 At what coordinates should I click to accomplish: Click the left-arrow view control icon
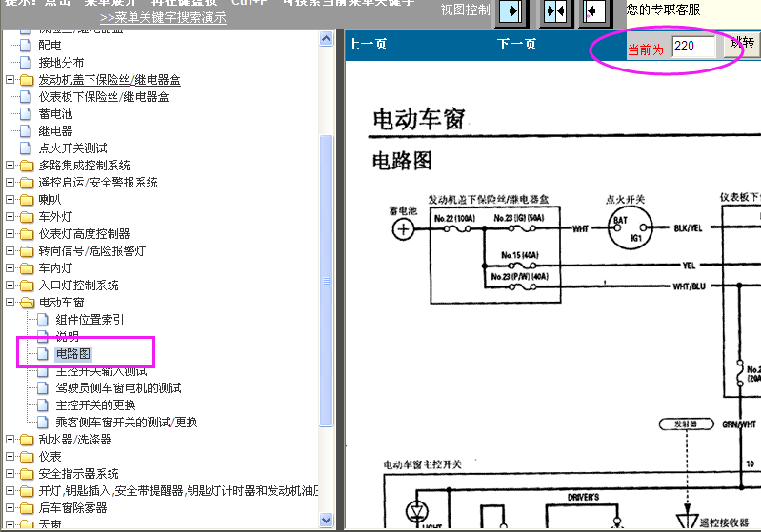[594, 11]
